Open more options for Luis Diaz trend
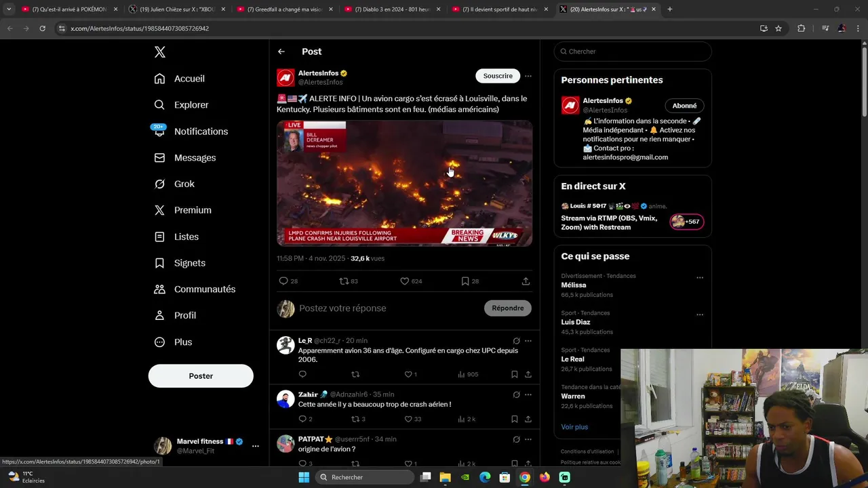 (x=700, y=315)
